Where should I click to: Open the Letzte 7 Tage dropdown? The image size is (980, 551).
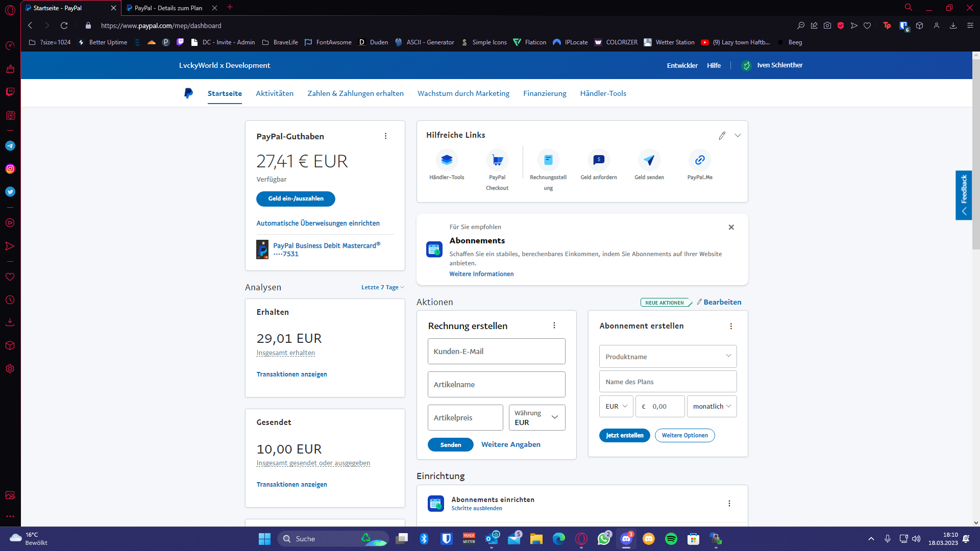382,288
